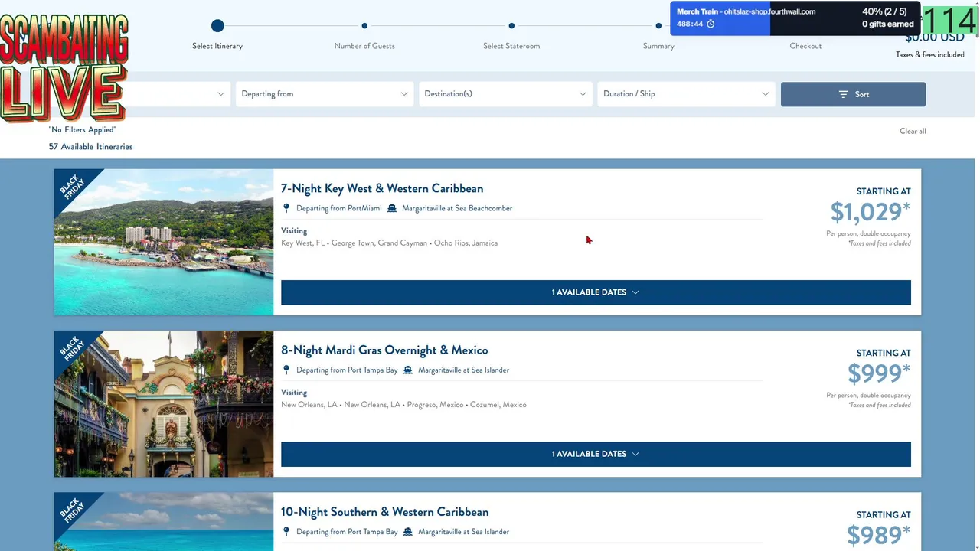Click the location pin icon next to PortMiami

point(286,208)
